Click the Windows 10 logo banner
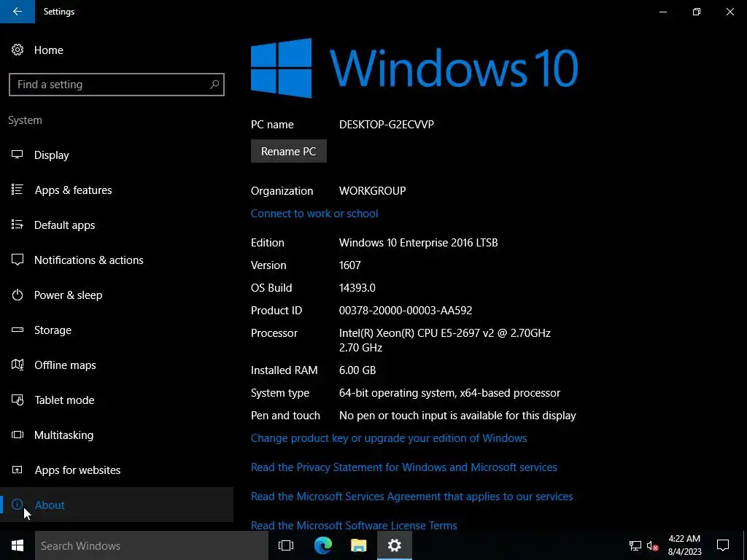The image size is (747, 560). (414, 68)
